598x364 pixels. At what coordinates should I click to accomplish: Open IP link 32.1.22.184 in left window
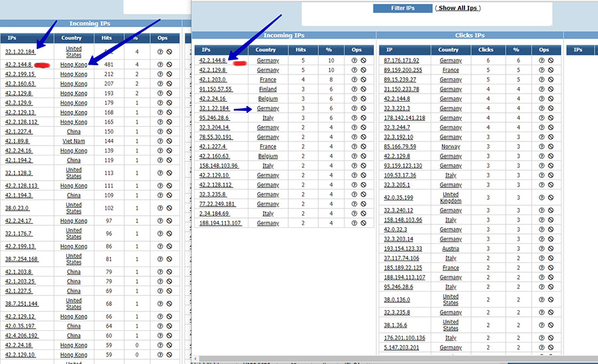(20, 52)
